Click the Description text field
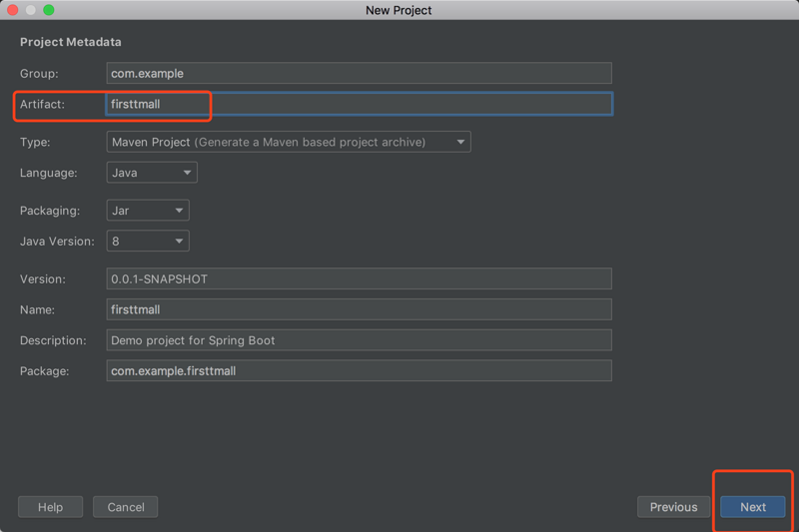 pyautogui.click(x=359, y=340)
